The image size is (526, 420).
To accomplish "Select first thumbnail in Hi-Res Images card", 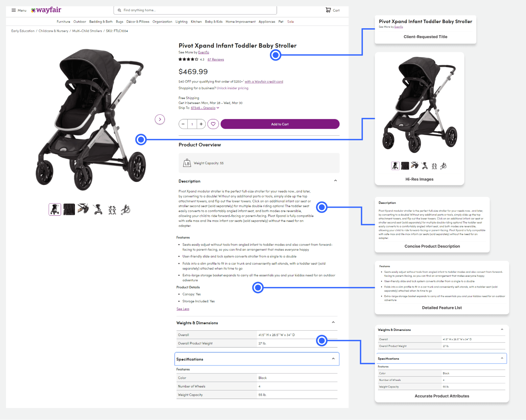I will [395, 166].
